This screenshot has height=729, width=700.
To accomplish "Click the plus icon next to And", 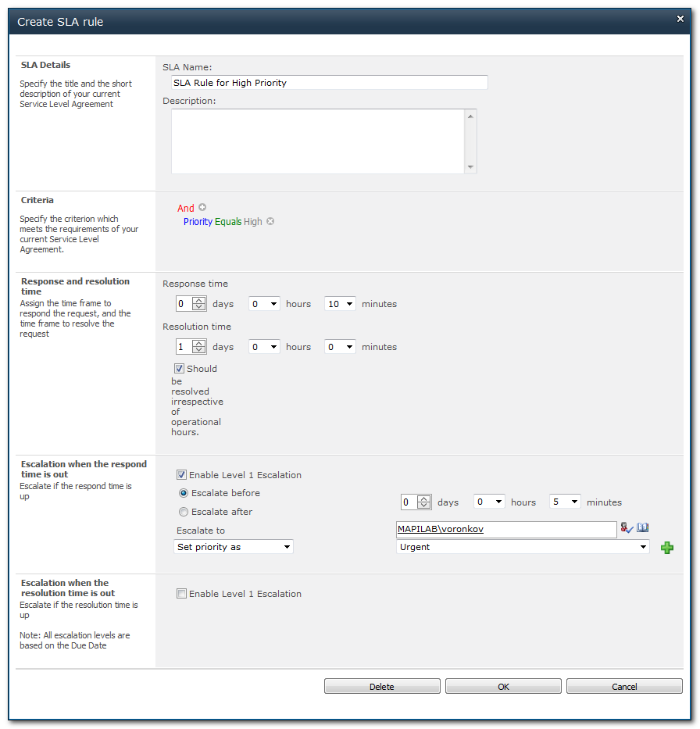I will (x=202, y=208).
